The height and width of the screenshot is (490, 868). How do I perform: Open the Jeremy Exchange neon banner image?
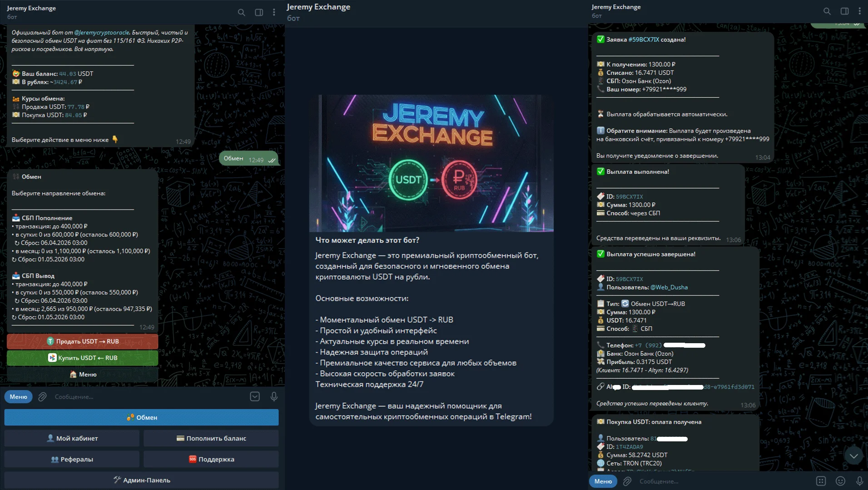click(x=431, y=163)
